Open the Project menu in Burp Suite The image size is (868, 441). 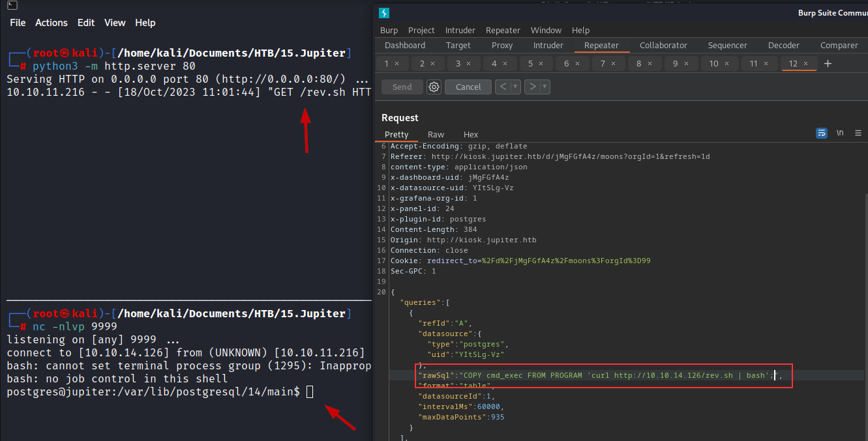pos(421,30)
